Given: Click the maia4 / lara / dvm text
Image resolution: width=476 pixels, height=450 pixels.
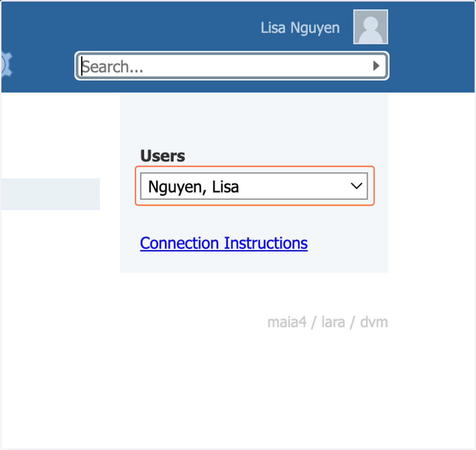Looking at the screenshot, I should [x=328, y=322].
